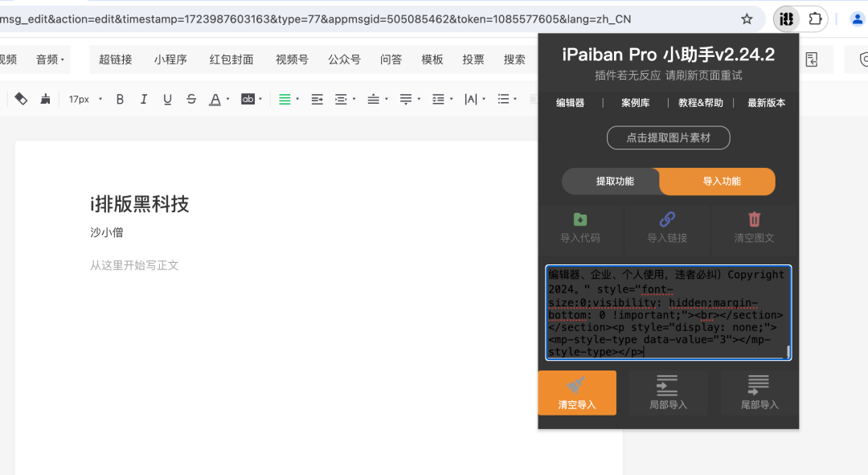Expand the letter spacing dropdown arrow

485,100
